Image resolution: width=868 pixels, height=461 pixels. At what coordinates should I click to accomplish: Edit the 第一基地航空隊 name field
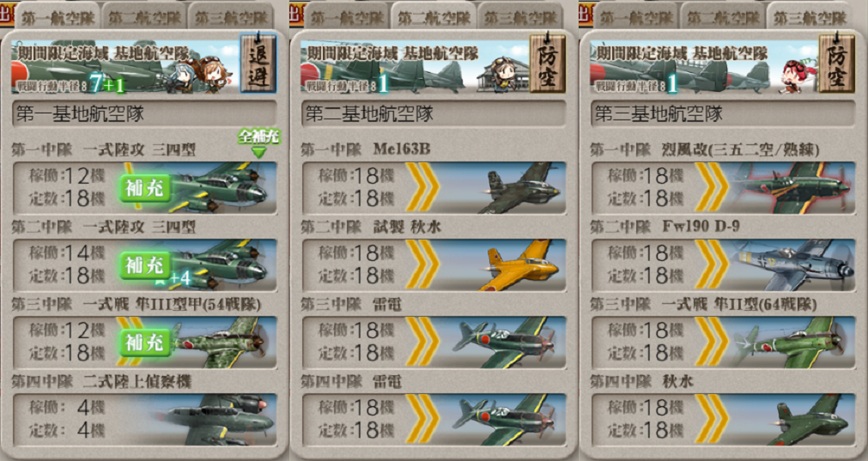click(x=144, y=114)
